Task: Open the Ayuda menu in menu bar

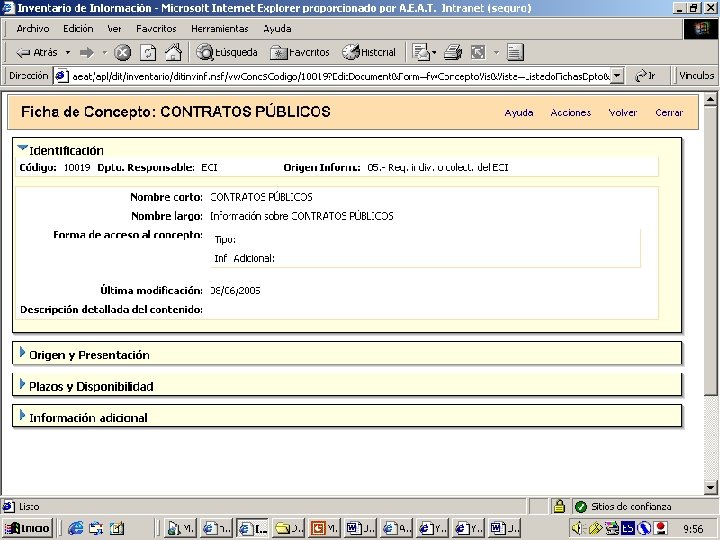Action: [277, 28]
